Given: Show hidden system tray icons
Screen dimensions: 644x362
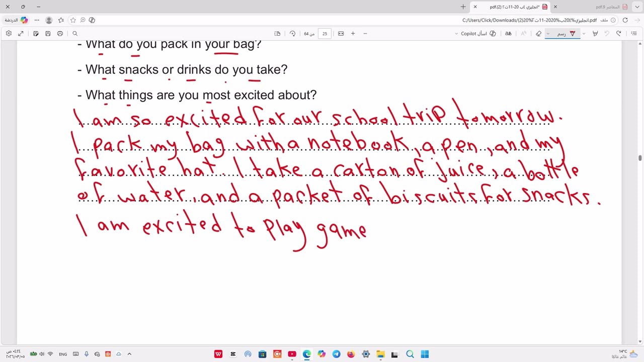Looking at the screenshot, I should (x=129, y=354).
